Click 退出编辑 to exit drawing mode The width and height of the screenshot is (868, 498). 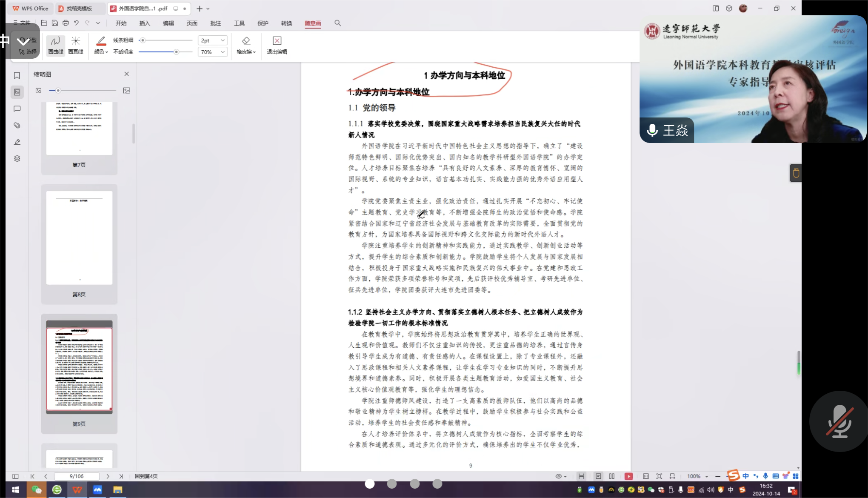click(x=277, y=45)
